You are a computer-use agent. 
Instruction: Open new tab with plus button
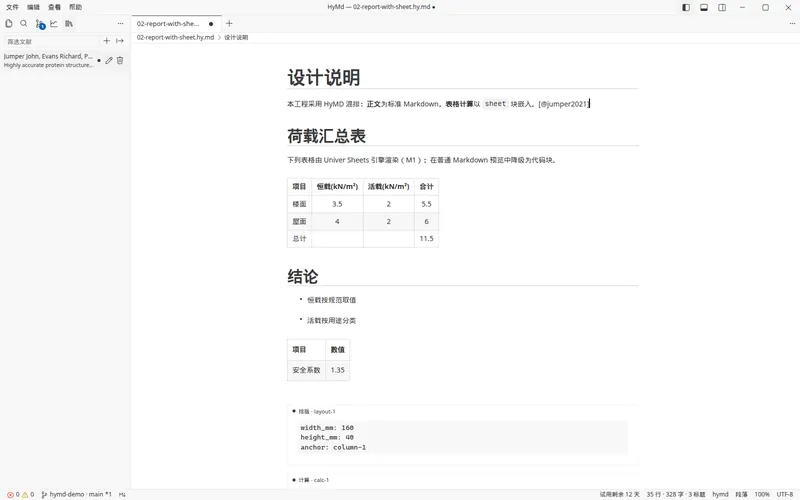(x=229, y=23)
